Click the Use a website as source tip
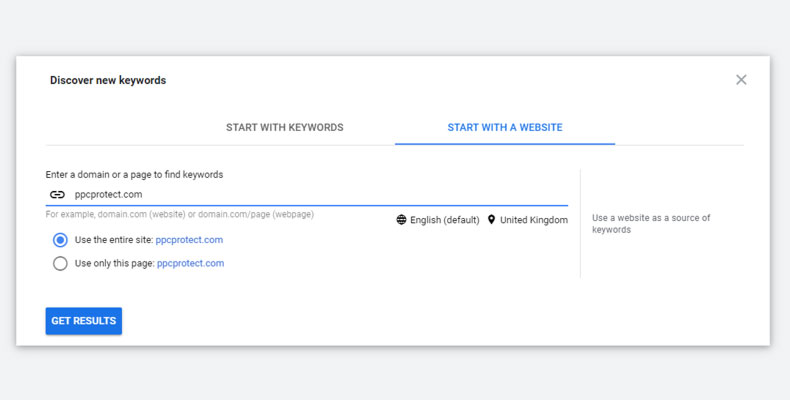 (x=650, y=223)
